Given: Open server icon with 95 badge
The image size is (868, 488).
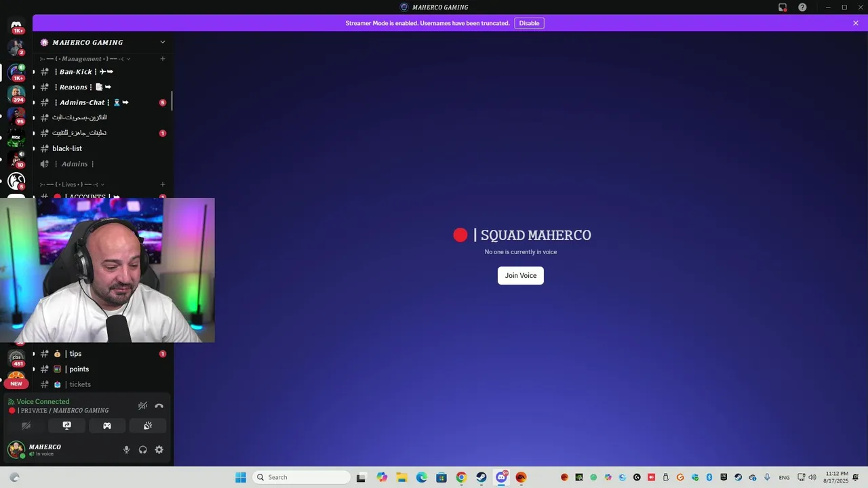Looking at the screenshot, I should click(16, 115).
